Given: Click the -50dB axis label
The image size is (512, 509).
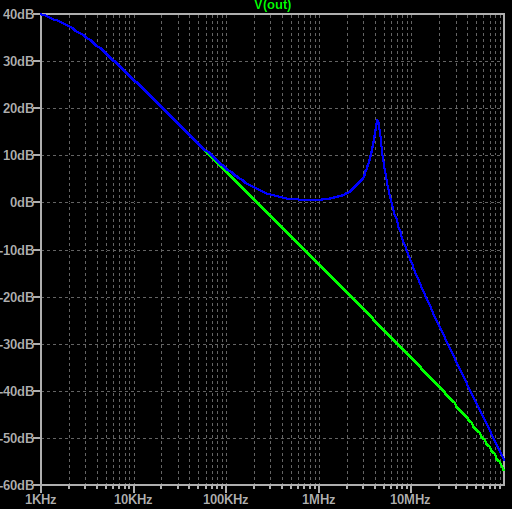Looking at the screenshot, I should pos(17,438).
